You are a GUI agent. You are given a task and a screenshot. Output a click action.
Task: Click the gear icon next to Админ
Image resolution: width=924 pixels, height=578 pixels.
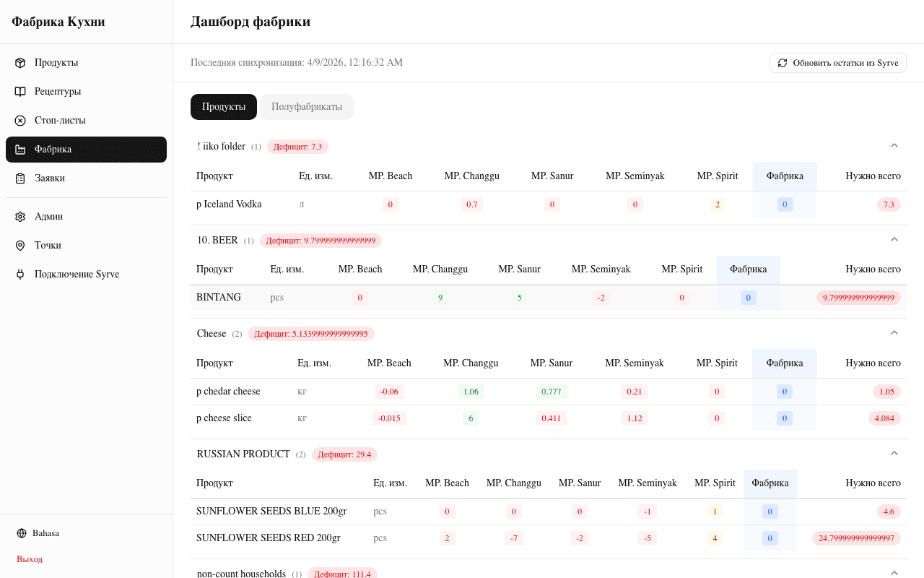20,217
